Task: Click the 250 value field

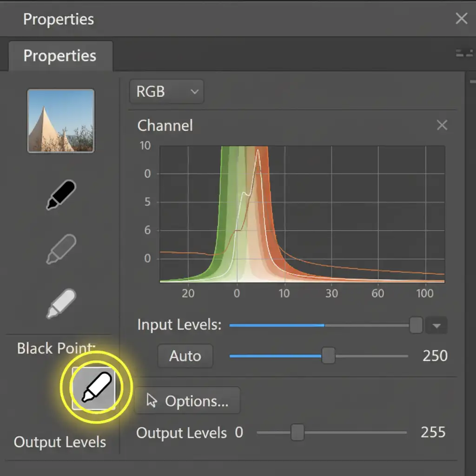Action: click(x=435, y=356)
